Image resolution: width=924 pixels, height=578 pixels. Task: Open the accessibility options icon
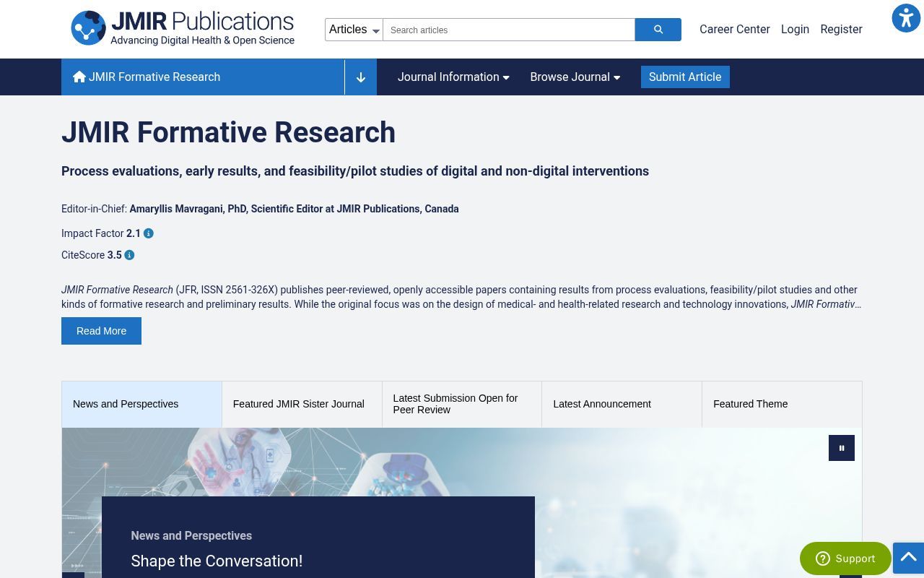[906, 18]
